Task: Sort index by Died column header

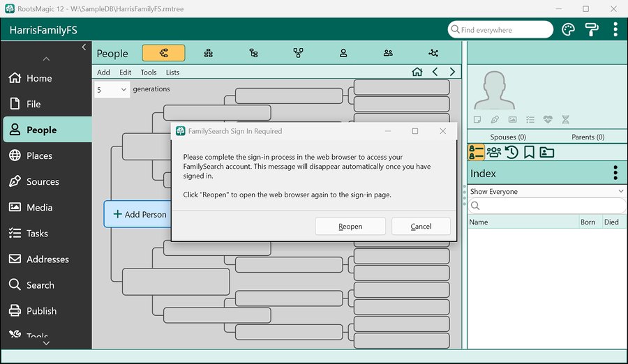Action: (x=614, y=222)
